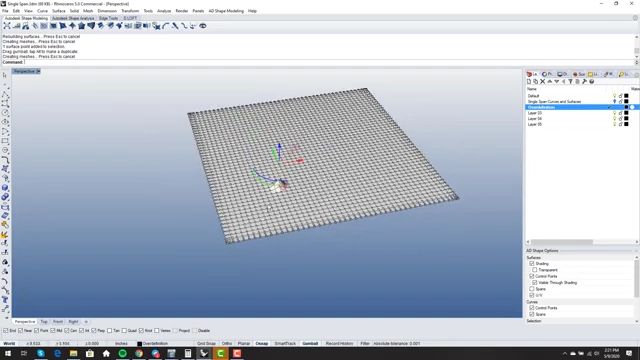Click the Layers panel horizontal scrollbar
The height and width of the screenshot is (360, 640).
[x=562, y=242]
